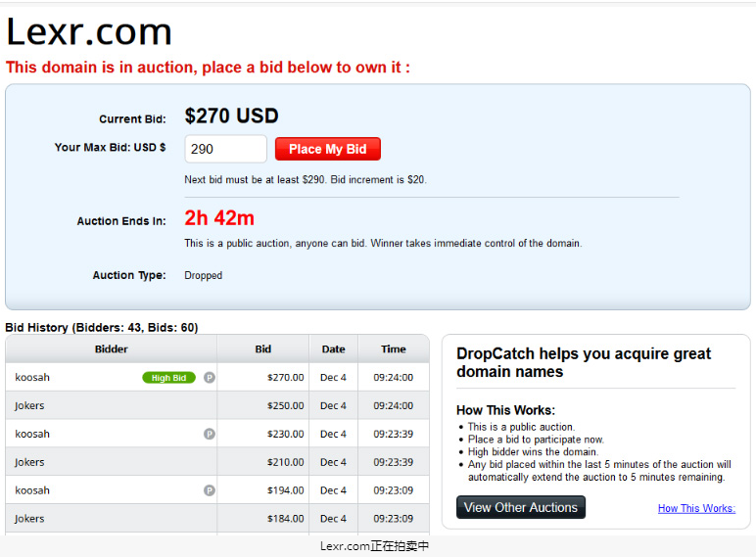The height and width of the screenshot is (557, 756).
Task: Click the Time column header
Action: (x=394, y=348)
